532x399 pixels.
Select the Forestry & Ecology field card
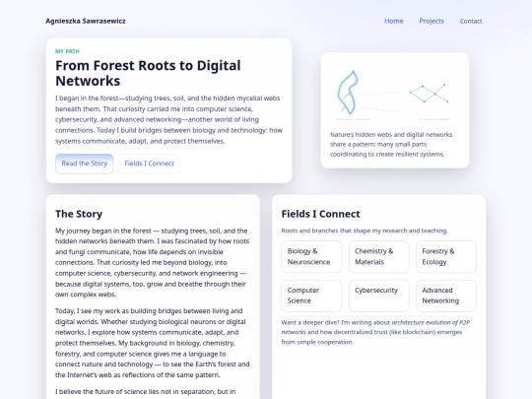coord(446,256)
